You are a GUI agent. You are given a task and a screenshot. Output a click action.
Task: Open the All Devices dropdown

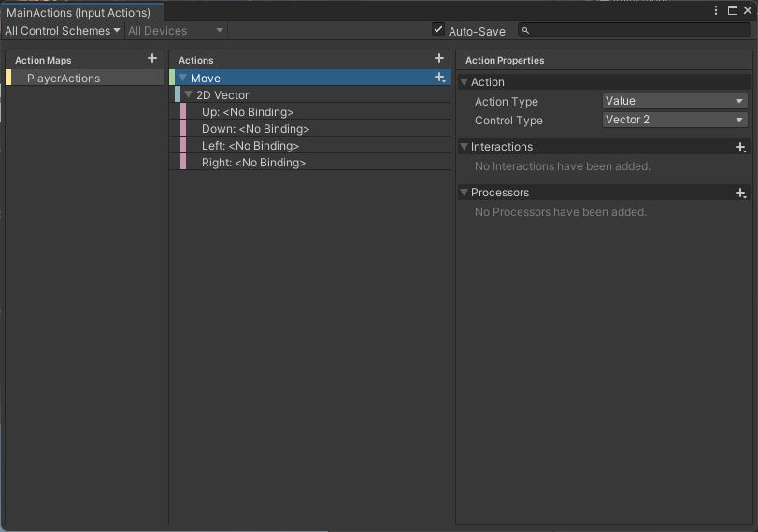click(x=176, y=31)
